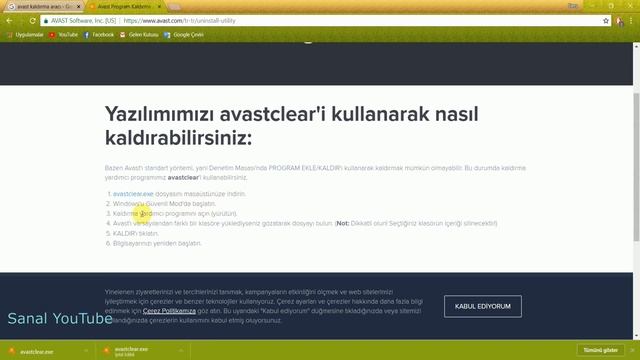The image size is (640, 360).
Task: Close the downloads bar with the X
Action: click(632, 351)
